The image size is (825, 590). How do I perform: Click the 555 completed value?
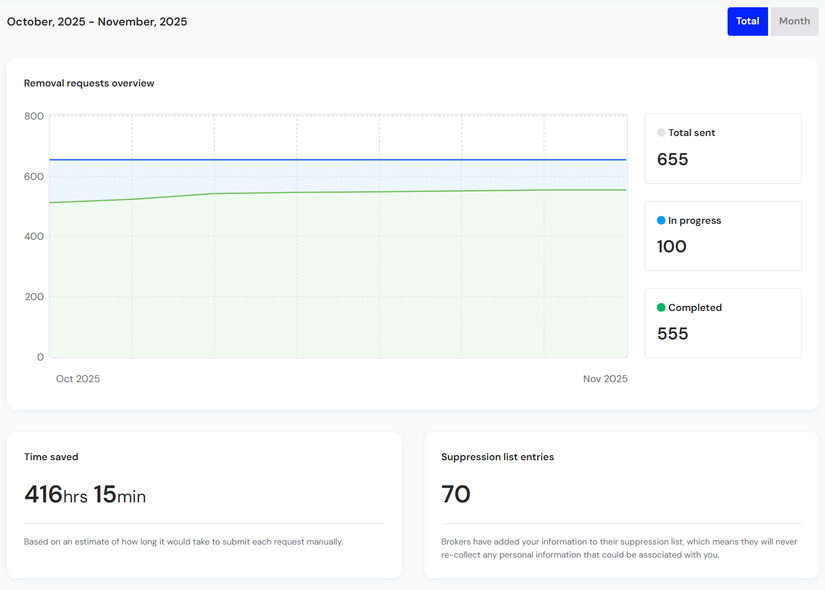click(672, 334)
